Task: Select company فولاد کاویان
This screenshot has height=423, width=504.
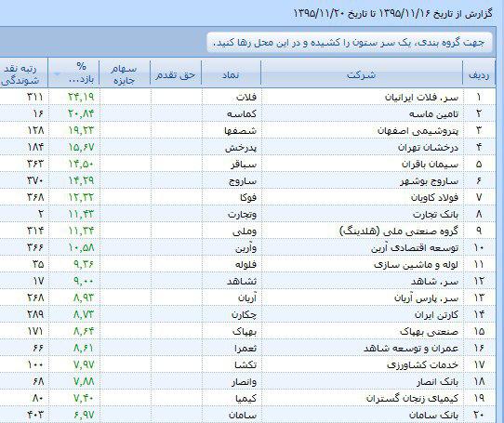Action: point(434,197)
